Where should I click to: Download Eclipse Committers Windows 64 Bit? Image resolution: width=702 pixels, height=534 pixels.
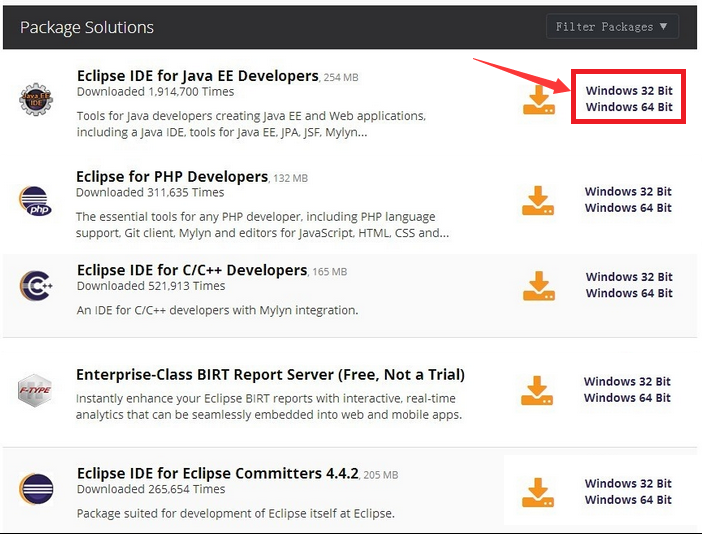pyautogui.click(x=628, y=500)
